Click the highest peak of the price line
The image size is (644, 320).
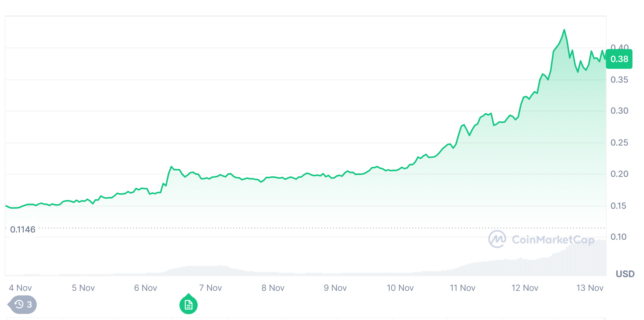point(564,30)
